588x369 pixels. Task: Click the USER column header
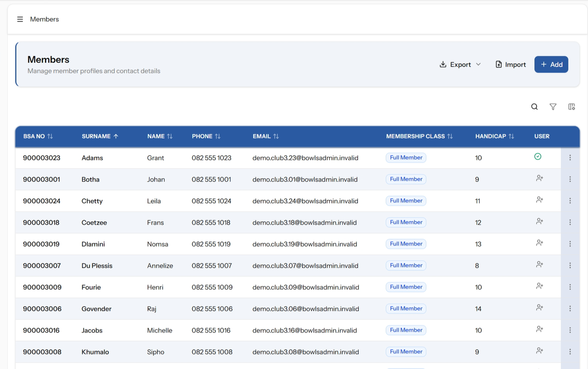(x=542, y=136)
